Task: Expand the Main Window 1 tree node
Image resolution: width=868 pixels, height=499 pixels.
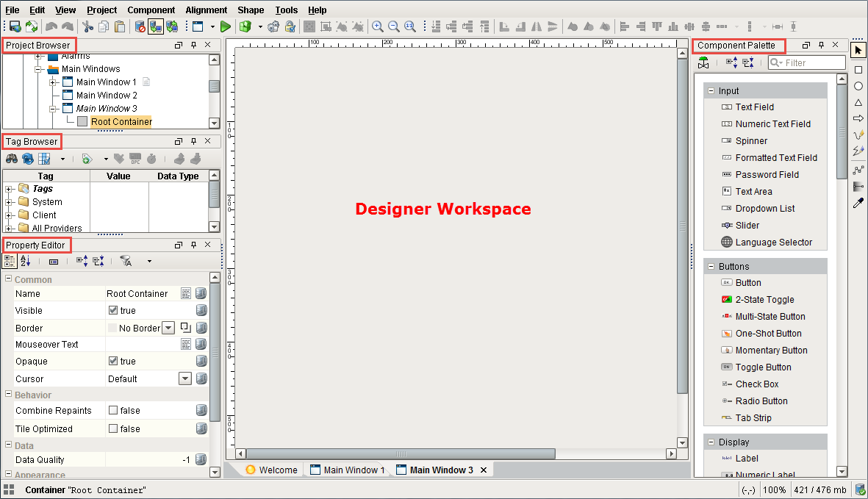Action: pos(51,82)
